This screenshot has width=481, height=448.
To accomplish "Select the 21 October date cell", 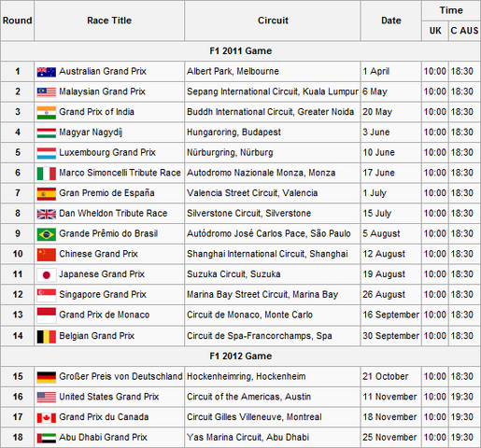I will pos(391,376).
